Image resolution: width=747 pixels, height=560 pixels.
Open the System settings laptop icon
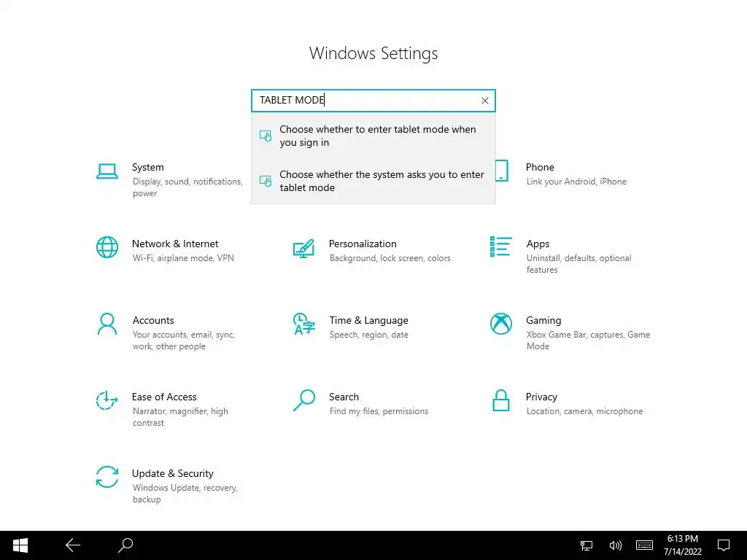(x=107, y=171)
